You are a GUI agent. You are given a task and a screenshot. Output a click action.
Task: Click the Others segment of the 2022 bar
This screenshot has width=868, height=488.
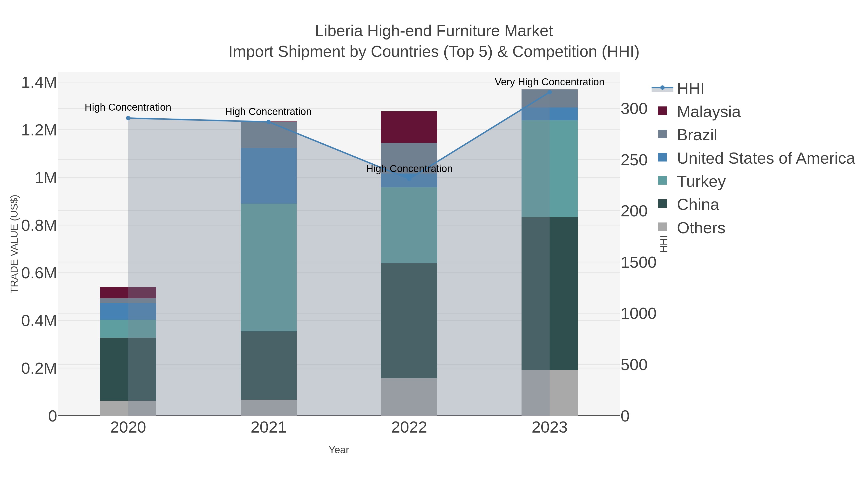click(409, 397)
